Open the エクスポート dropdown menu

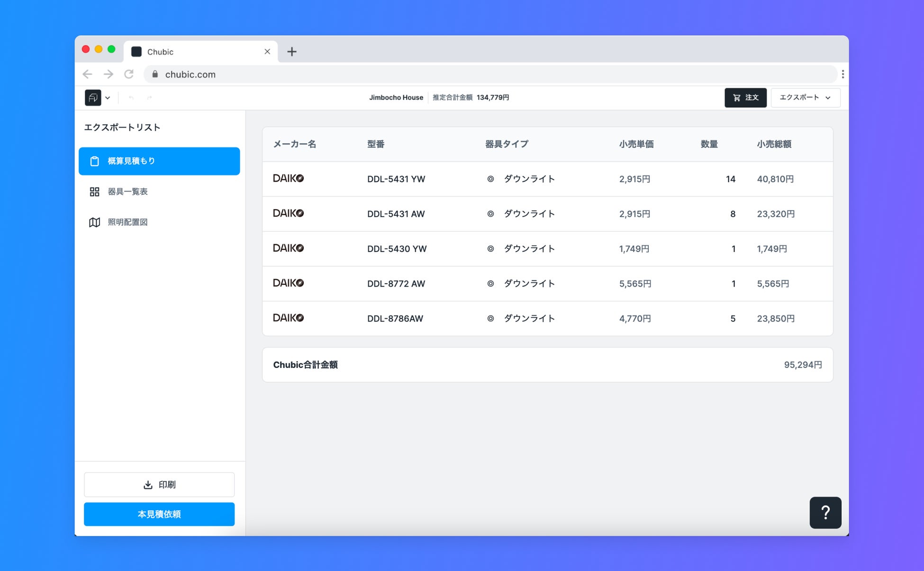tap(805, 98)
